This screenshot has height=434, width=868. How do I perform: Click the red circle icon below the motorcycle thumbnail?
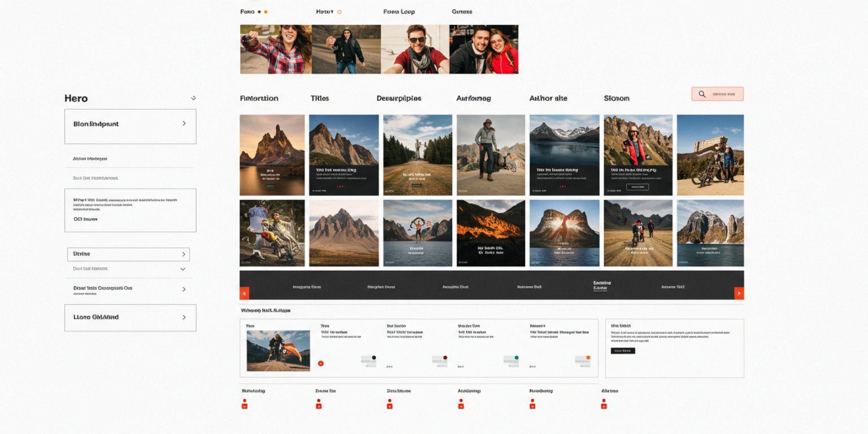(x=320, y=363)
